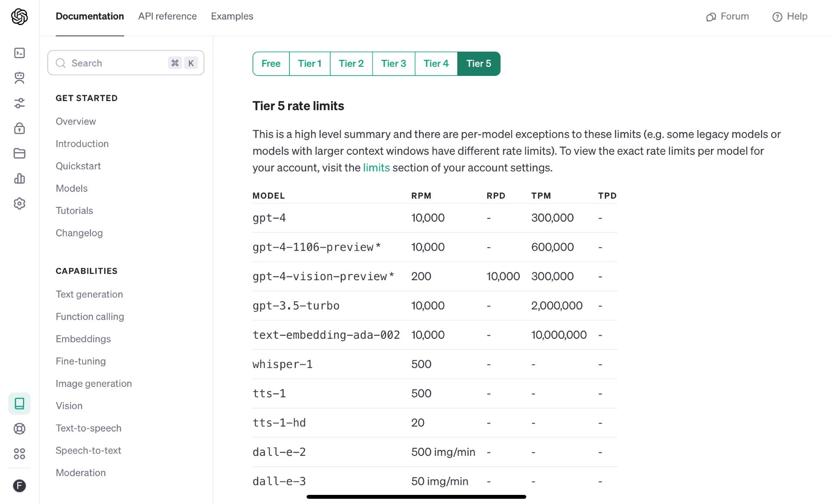Select the Tier 4 tab
Screen dimensions: 833x504
(x=436, y=64)
